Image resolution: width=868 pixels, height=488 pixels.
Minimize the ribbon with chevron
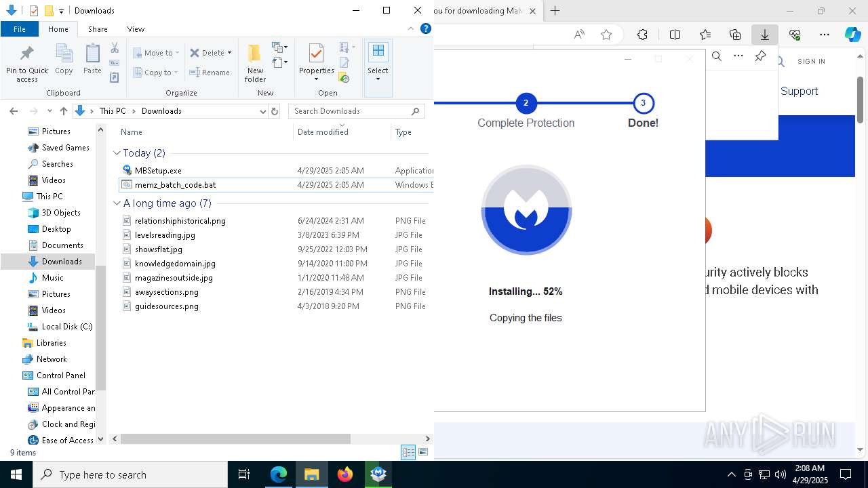coord(410,29)
